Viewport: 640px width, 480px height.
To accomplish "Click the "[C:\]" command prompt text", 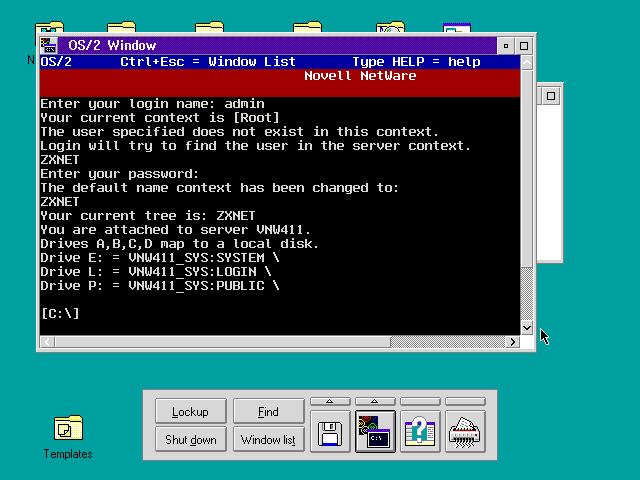I will (x=60, y=313).
